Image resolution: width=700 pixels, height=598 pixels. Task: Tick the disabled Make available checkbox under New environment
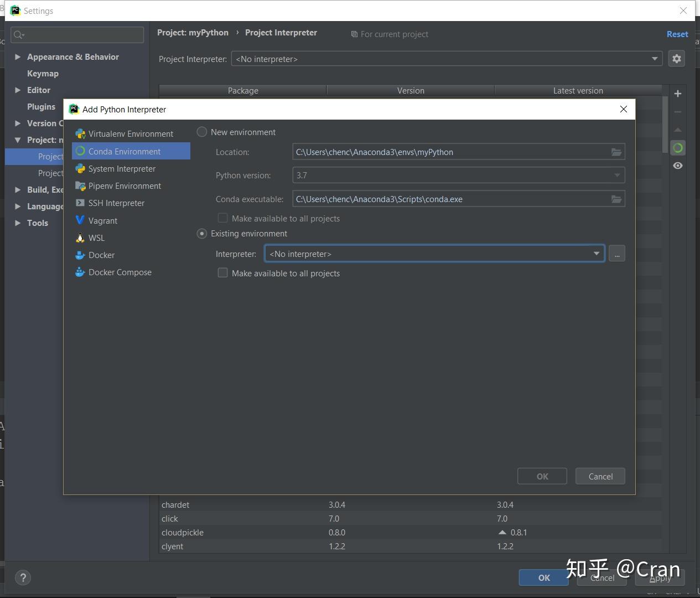pos(222,218)
